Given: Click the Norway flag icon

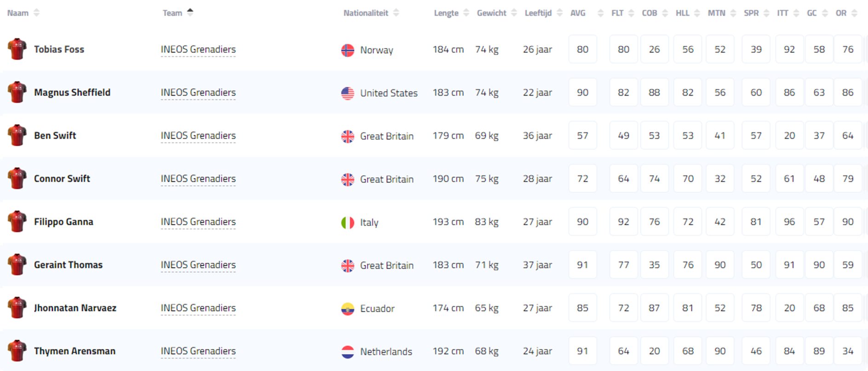Looking at the screenshot, I should pyautogui.click(x=348, y=50).
